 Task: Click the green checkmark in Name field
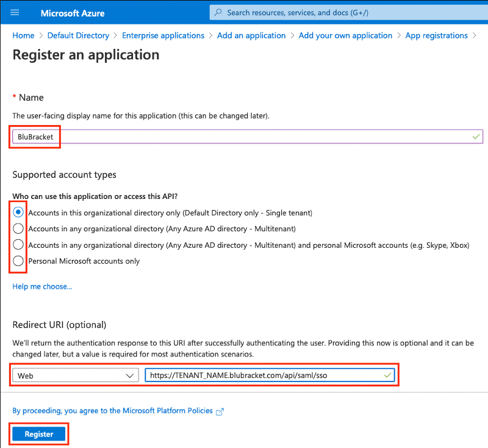(x=476, y=137)
